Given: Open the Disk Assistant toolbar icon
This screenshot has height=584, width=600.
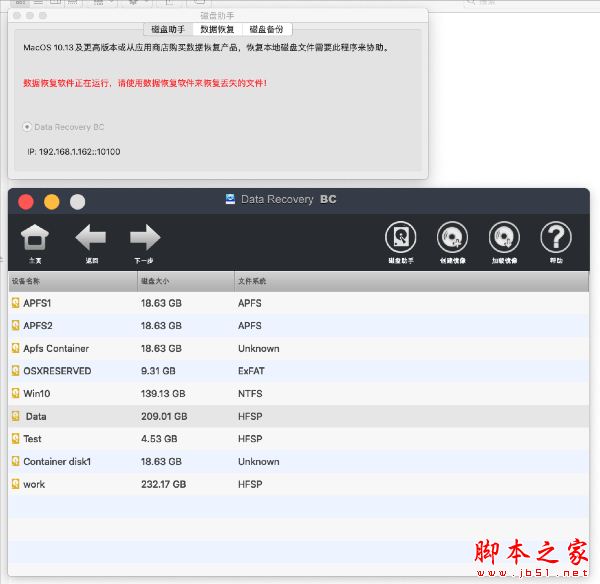Looking at the screenshot, I should (x=401, y=237).
